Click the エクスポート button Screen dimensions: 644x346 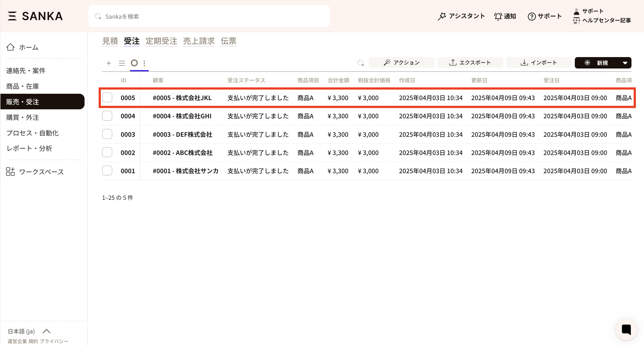click(470, 62)
